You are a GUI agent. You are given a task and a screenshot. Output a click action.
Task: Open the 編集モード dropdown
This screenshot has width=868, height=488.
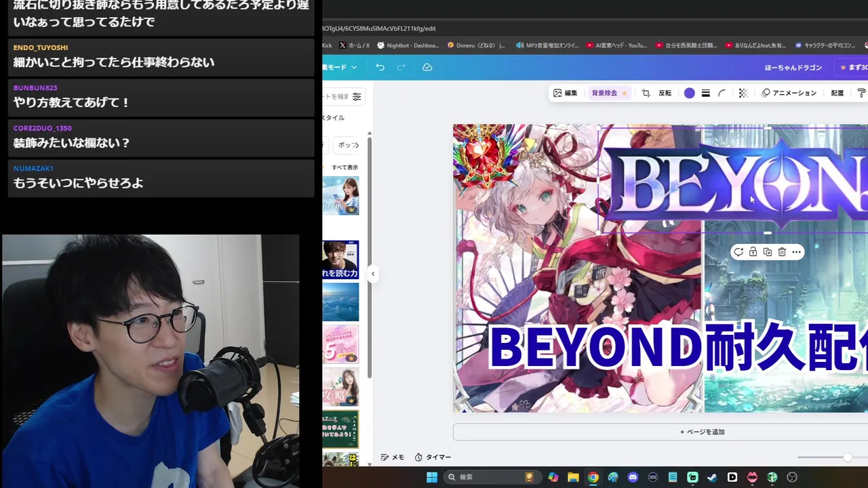coord(340,67)
